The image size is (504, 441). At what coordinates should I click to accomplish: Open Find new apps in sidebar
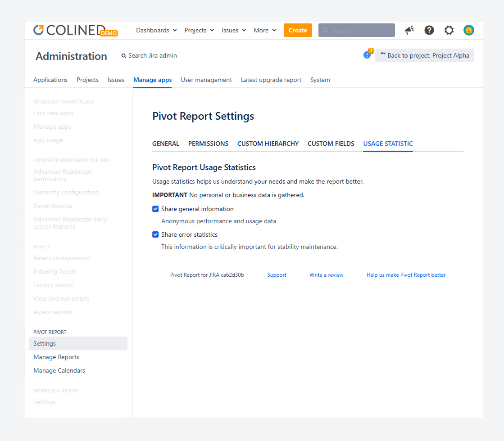click(53, 113)
